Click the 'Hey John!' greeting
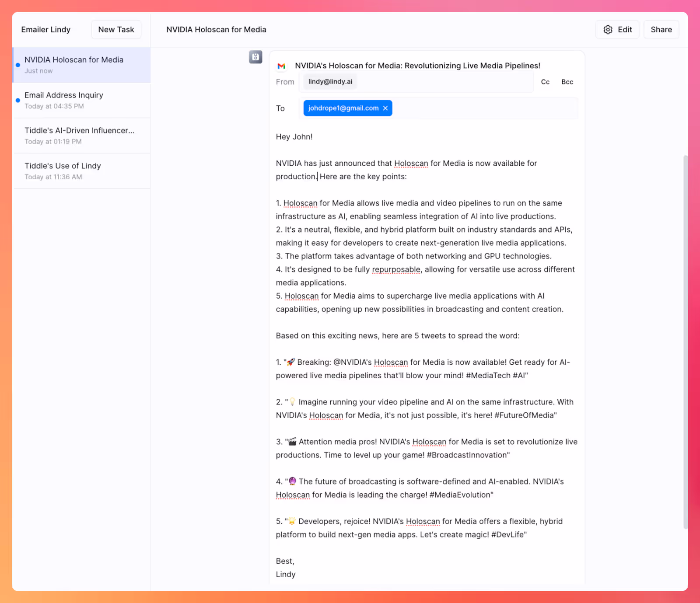 pos(294,137)
